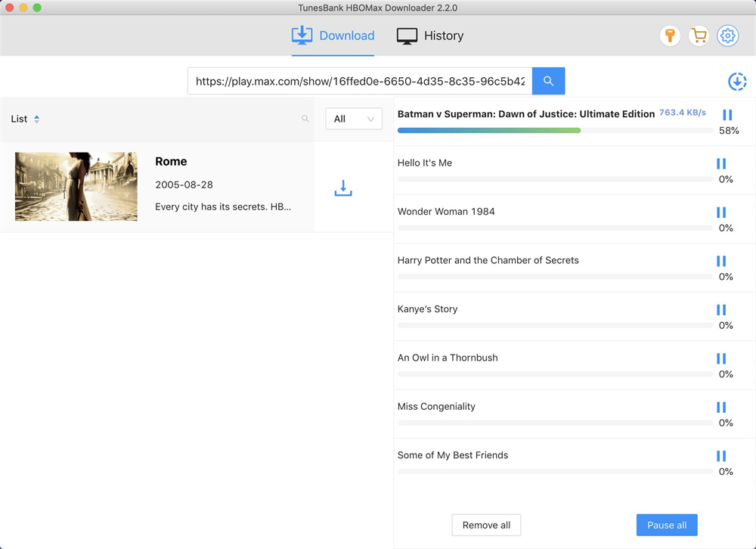Close the TunesBank window
This screenshot has width=756, height=549.
point(9,8)
